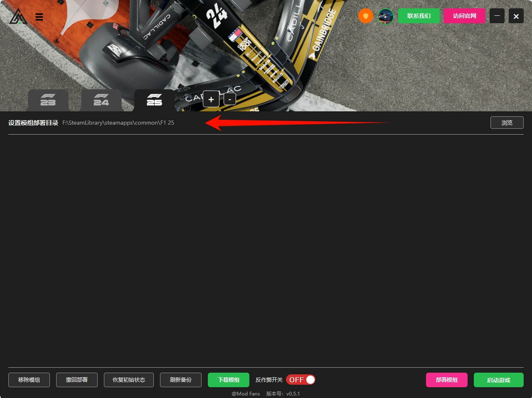The width and height of the screenshot is (532, 398).
Task: Toggle the anti-cheat OFF switch
Action: coord(300,380)
